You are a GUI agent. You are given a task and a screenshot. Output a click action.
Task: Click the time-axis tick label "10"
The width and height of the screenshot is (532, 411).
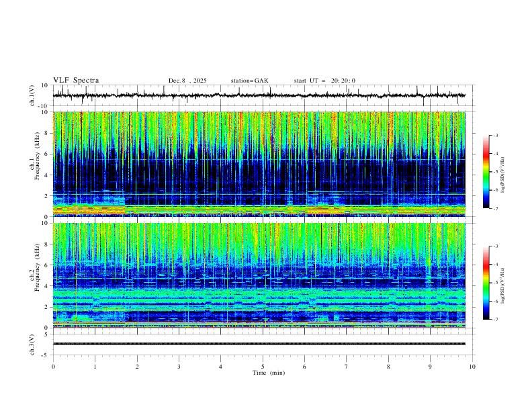pyautogui.click(x=472, y=367)
